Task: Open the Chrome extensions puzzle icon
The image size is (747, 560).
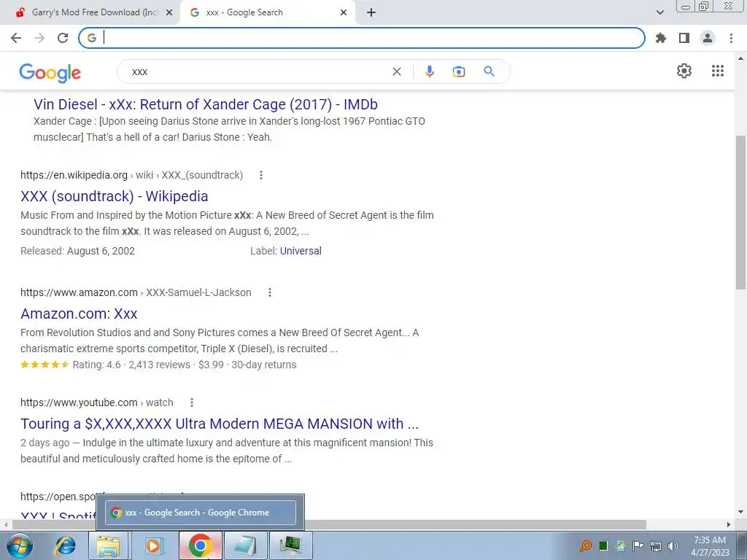Action: coord(661,38)
